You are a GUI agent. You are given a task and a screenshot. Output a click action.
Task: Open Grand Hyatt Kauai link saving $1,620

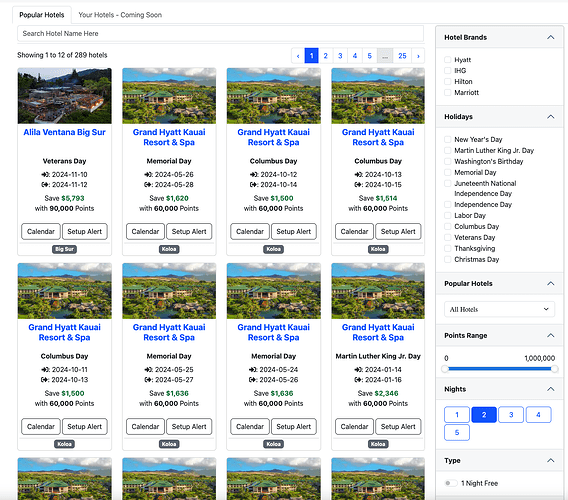[169, 137]
